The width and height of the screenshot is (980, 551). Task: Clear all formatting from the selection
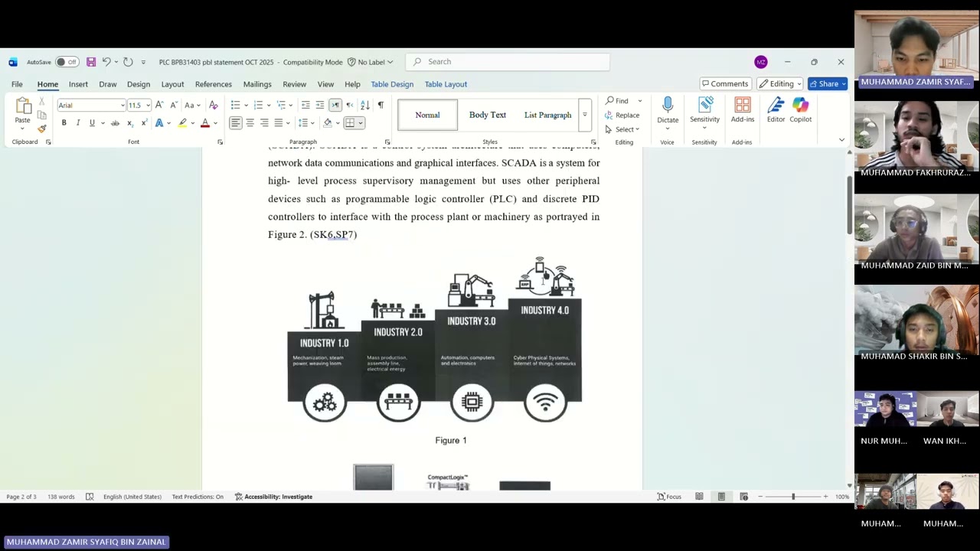[214, 105]
